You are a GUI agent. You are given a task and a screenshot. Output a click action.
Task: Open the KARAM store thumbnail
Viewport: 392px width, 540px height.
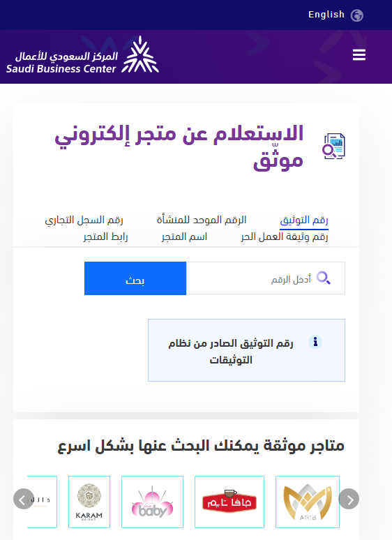(89, 502)
